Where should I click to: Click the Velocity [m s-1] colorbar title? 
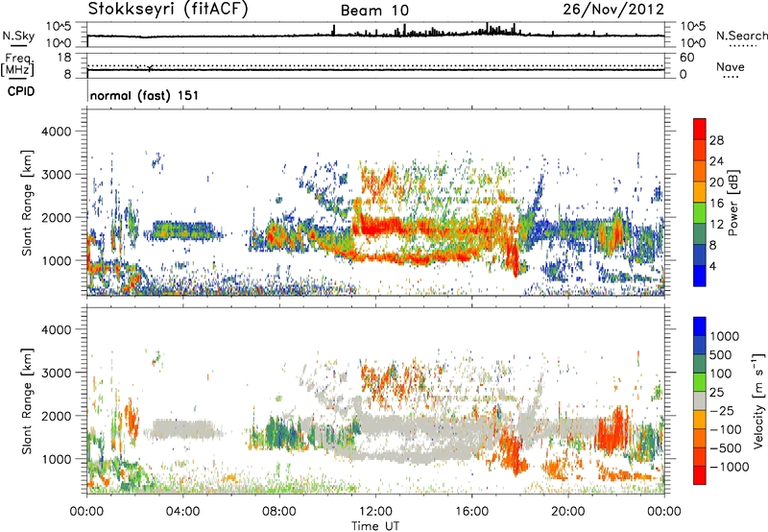point(758,401)
